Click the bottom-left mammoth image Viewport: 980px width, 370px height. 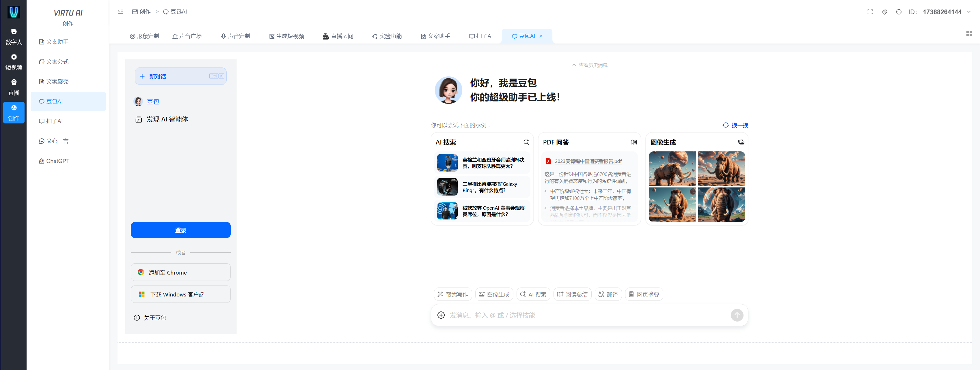coord(672,205)
